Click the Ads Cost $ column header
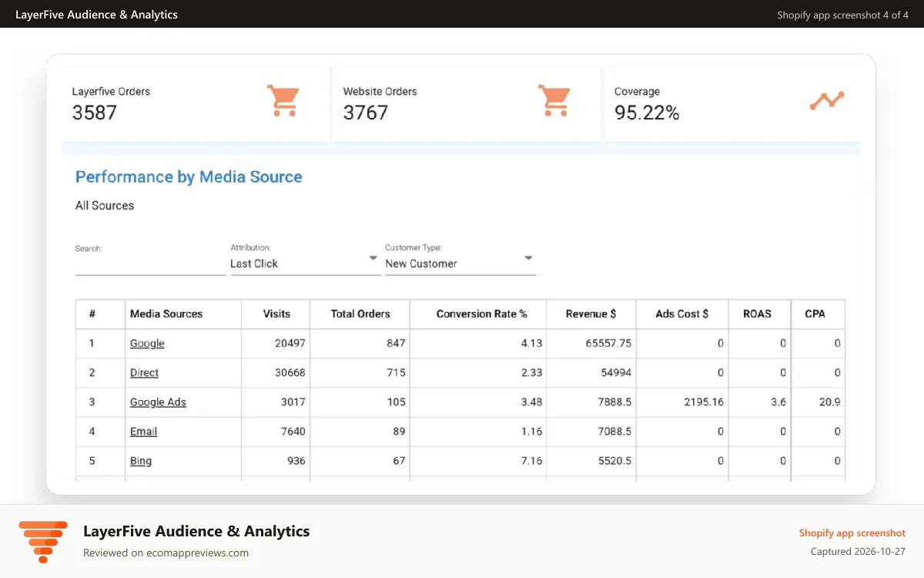This screenshot has height=578, width=924. [682, 314]
